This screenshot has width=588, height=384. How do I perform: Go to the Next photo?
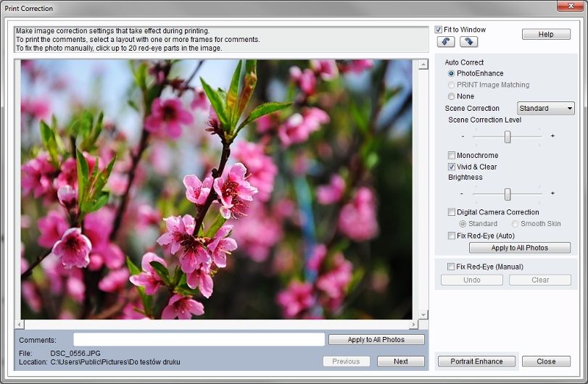click(x=401, y=361)
